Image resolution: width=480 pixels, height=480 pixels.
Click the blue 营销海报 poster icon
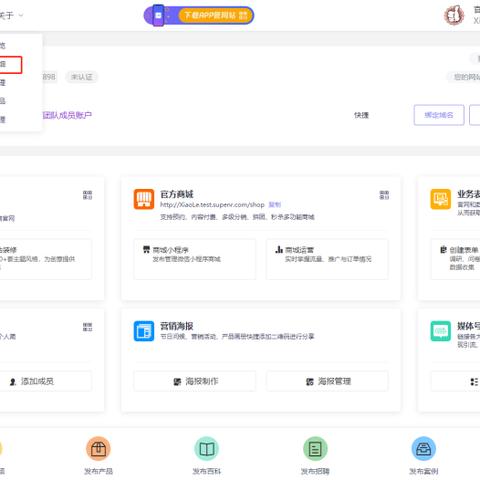(144, 331)
